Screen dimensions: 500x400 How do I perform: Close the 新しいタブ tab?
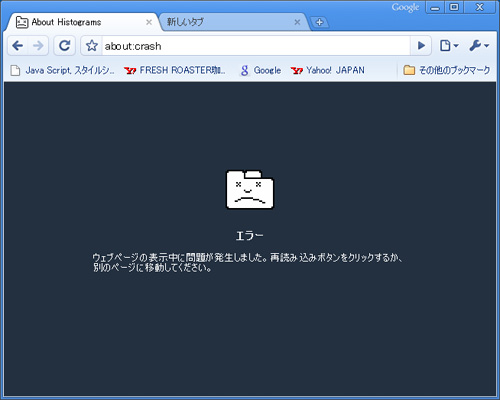coord(297,22)
